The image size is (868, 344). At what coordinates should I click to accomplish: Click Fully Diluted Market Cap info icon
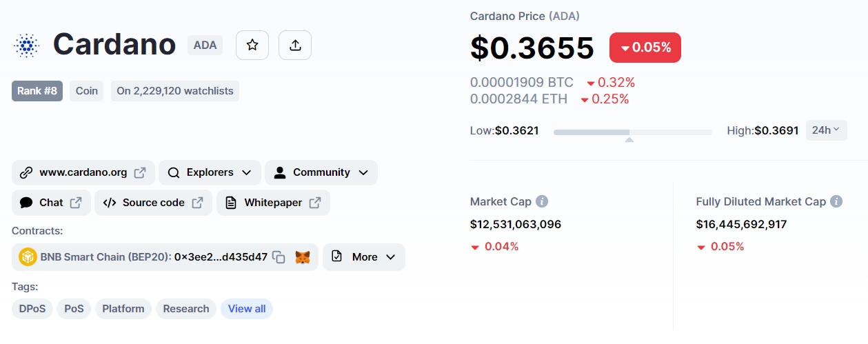836,202
